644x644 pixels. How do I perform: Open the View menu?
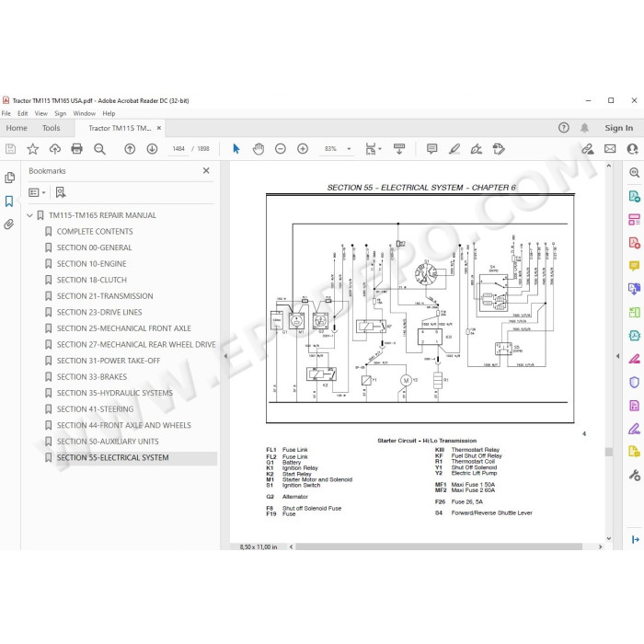pyautogui.click(x=41, y=113)
